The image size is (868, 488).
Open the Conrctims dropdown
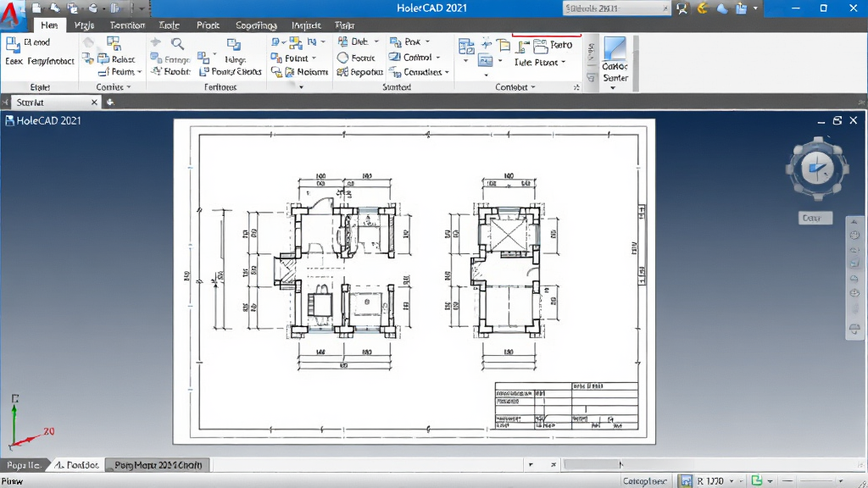pos(447,73)
